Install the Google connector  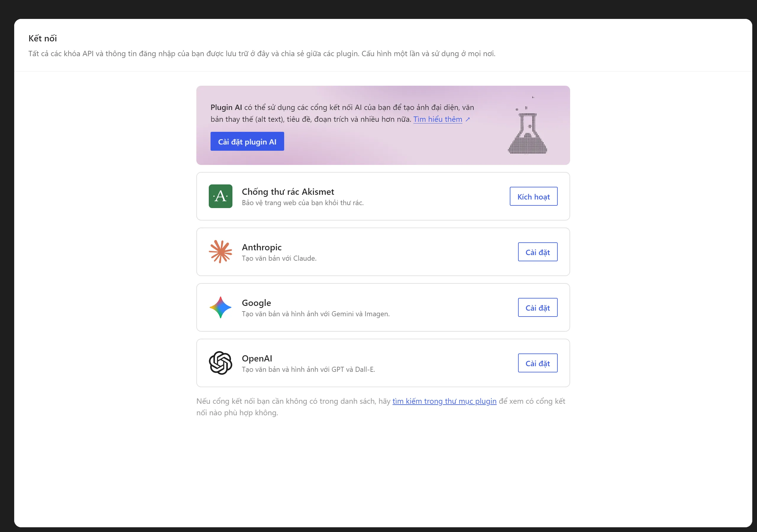point(538,308)
